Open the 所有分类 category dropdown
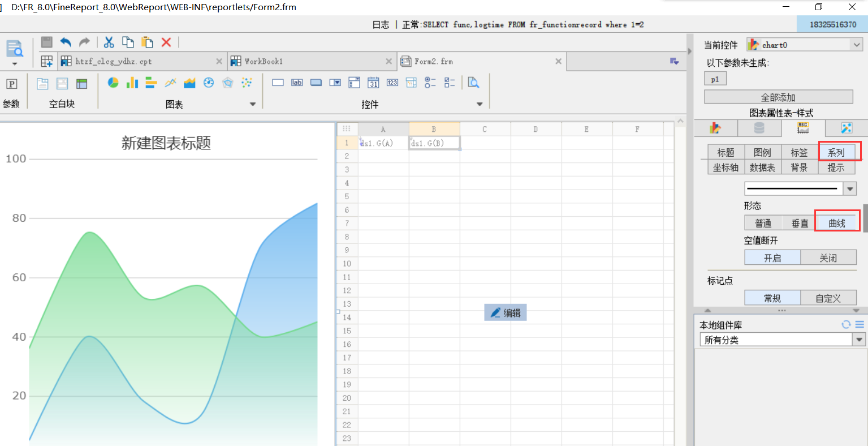Viewport: 868px width, 446px height. pos(860,340)
